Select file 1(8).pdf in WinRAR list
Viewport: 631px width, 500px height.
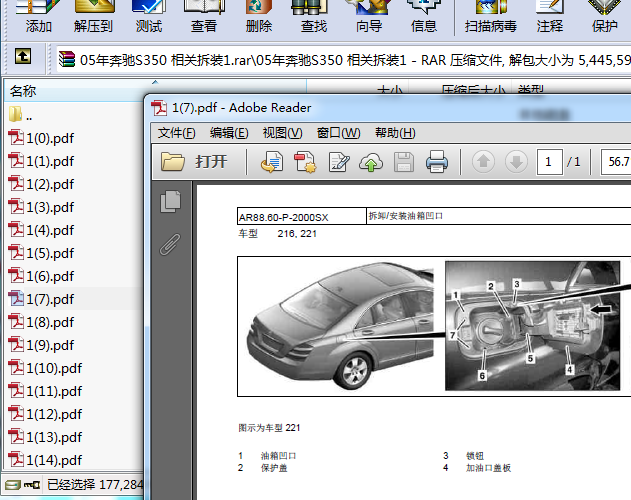(41, 322)
